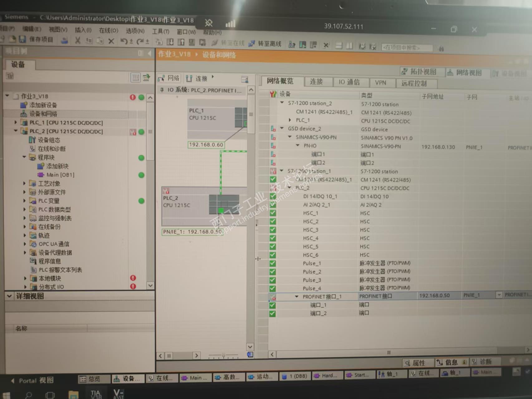Select the IO 通信 tab
532x399 pixels.
point(349,82)
